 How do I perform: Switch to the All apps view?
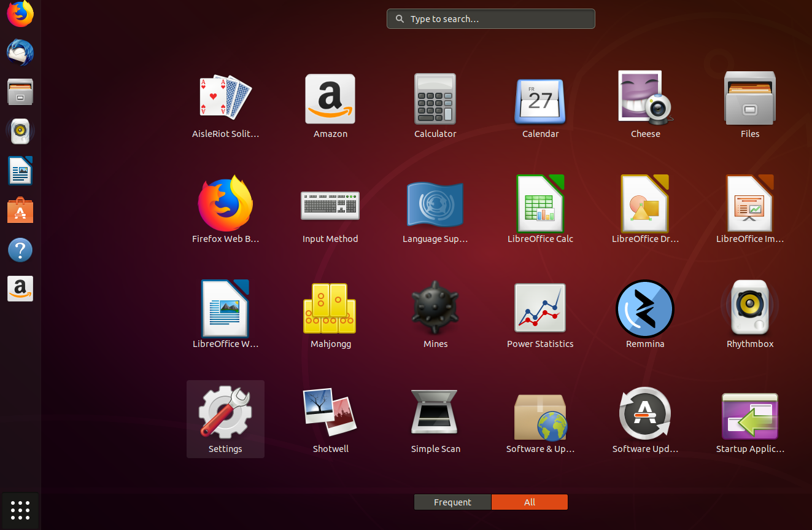click(530, 502)
